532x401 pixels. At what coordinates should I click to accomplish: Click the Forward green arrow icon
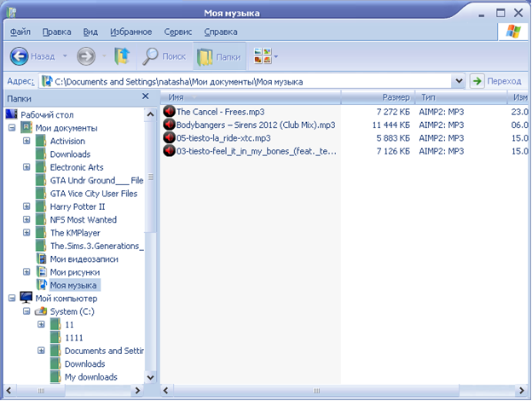coord(86,56)
